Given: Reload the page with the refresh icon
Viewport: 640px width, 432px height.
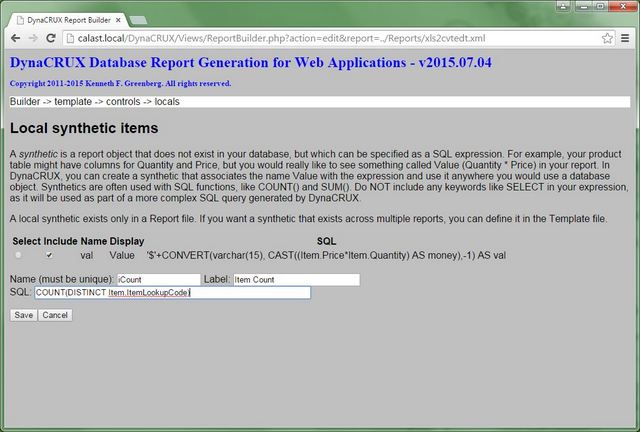Looking at the screenshot, I should point(51,38).
